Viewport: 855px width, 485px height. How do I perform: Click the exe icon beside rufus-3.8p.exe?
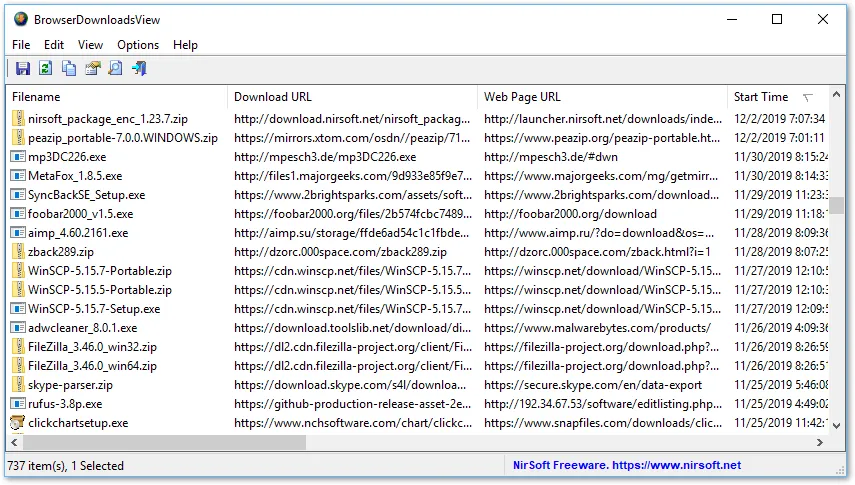point(19,404)
